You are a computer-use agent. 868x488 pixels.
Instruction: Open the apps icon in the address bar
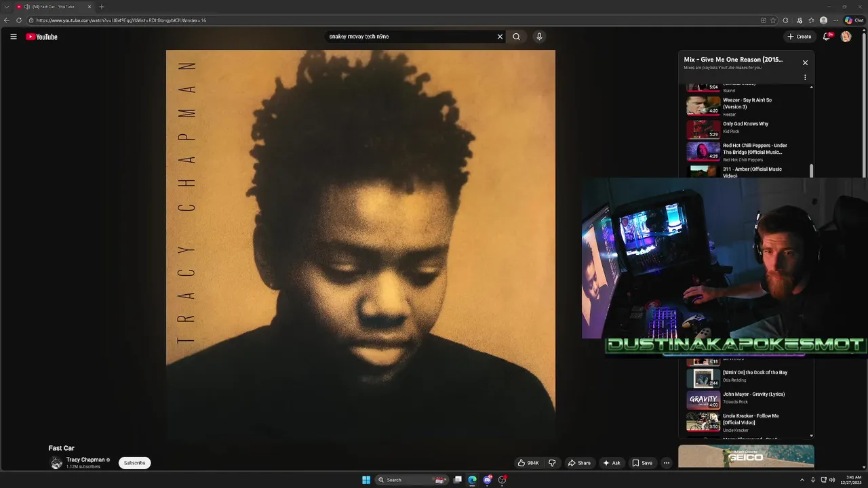pyautogui.click(x=764, y=20)
